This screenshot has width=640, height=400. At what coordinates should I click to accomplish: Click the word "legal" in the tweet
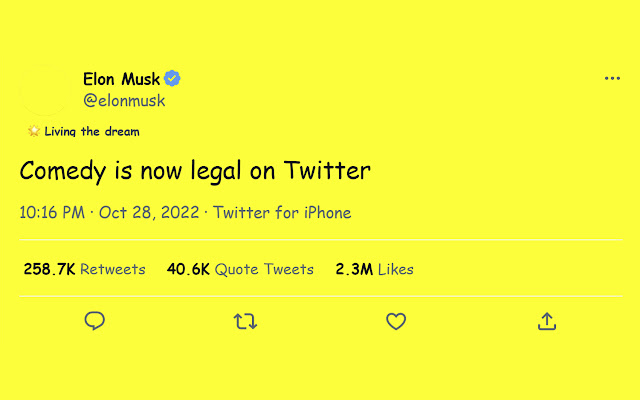216,171
